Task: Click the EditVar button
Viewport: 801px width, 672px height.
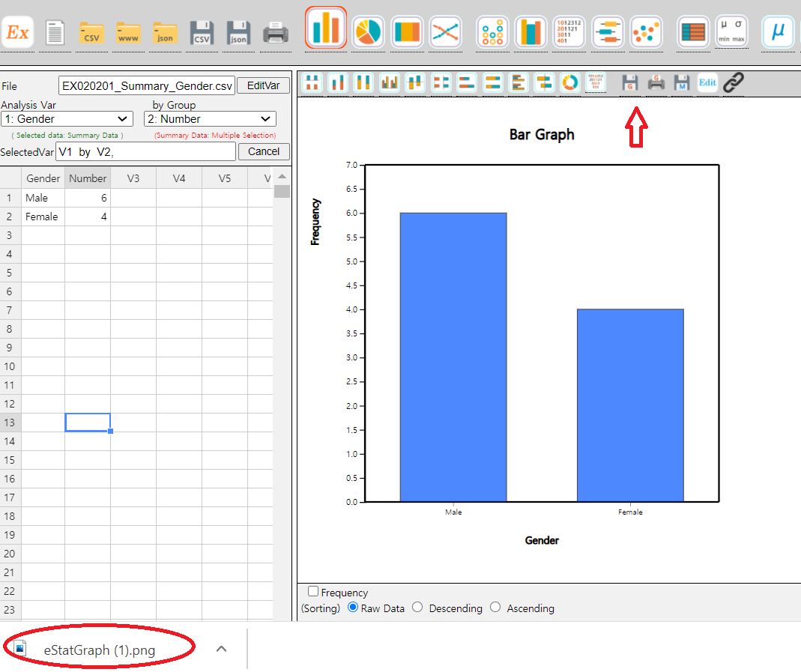Action: [x=264, y=85]
